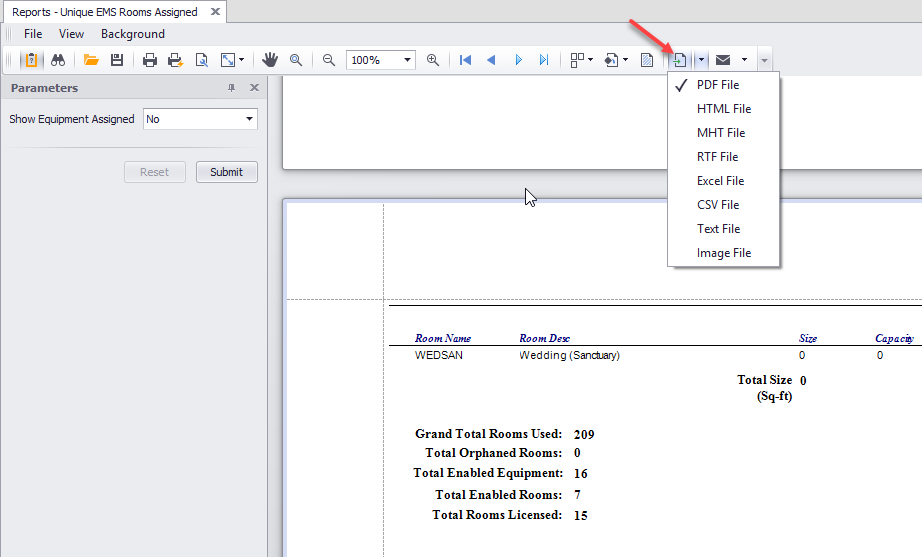This screenshot has width=922, height=557.
Task: Click the Multiple Pages layout icon
Action: [x=577, y=60]
